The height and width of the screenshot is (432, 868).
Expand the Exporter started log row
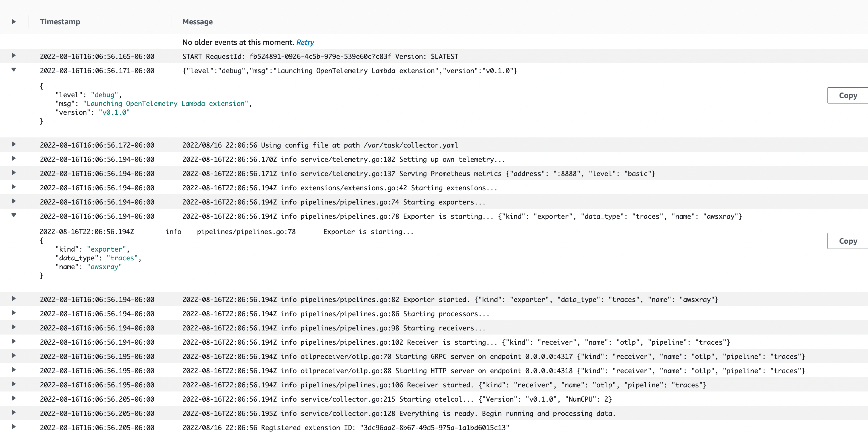pyautogui.click(x=13, y=299)
